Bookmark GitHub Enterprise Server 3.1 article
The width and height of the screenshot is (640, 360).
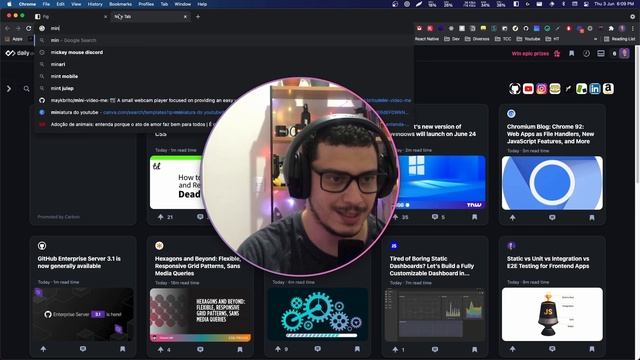tap(122, 349)
